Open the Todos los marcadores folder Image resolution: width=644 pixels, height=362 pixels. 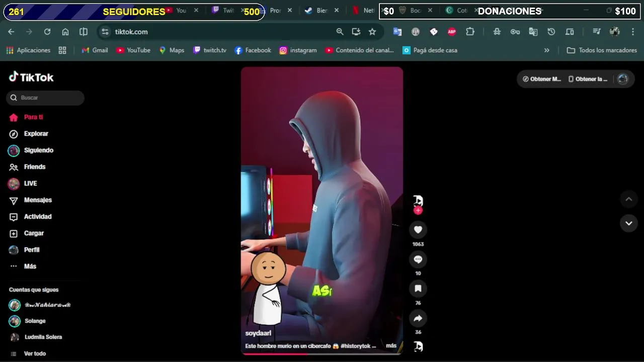[x=602, y=50]
